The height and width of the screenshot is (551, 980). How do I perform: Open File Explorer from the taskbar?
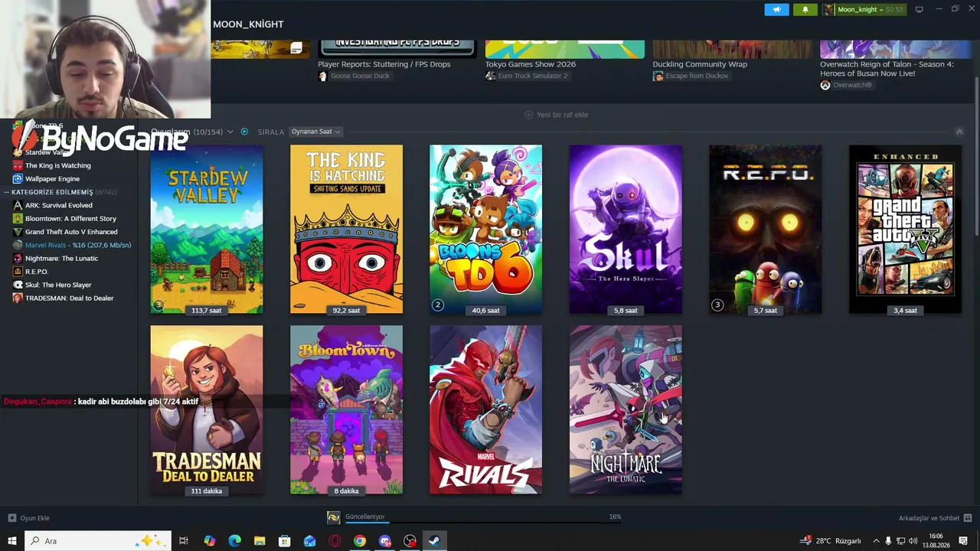coord(260,541)
